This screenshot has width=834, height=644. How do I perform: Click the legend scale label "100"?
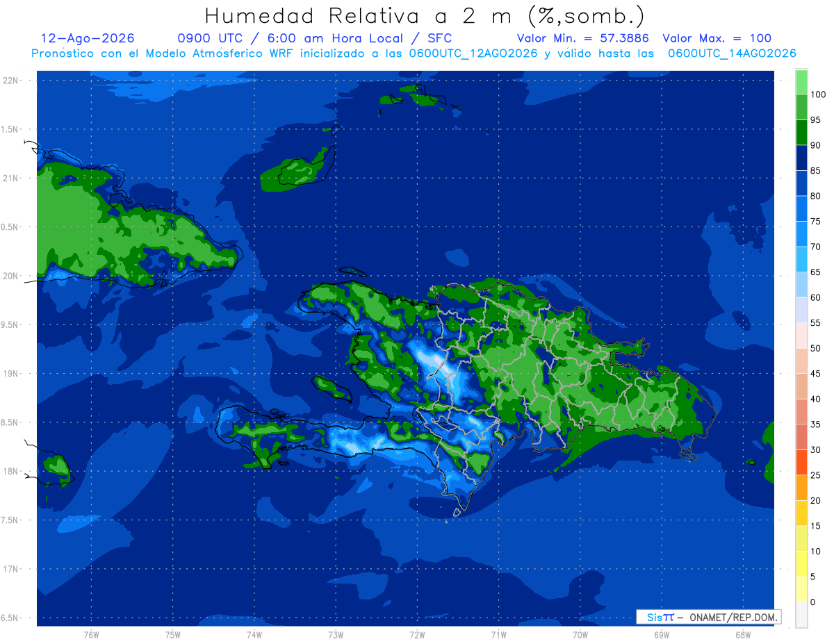point(818,94)
